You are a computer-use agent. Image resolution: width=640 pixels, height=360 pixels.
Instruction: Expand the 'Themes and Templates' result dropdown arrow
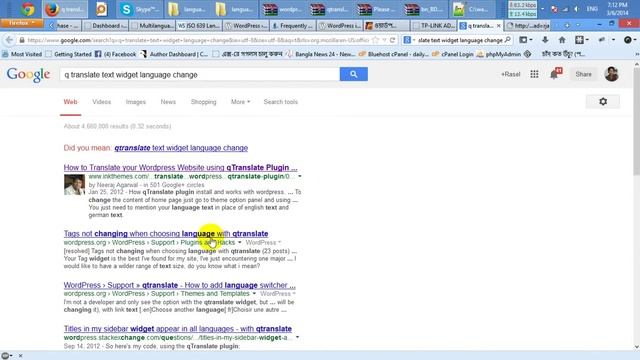tap(254, 294)
